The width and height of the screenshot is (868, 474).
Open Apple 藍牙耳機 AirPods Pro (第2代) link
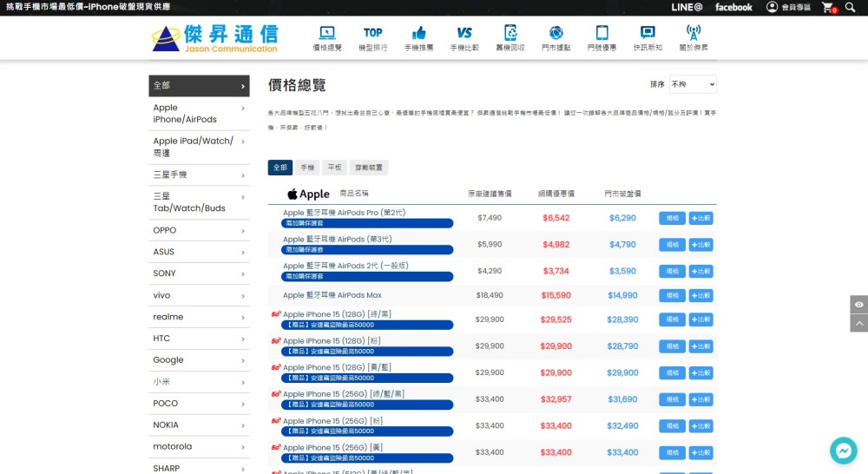pyautogui.click(x=345, y=213)
